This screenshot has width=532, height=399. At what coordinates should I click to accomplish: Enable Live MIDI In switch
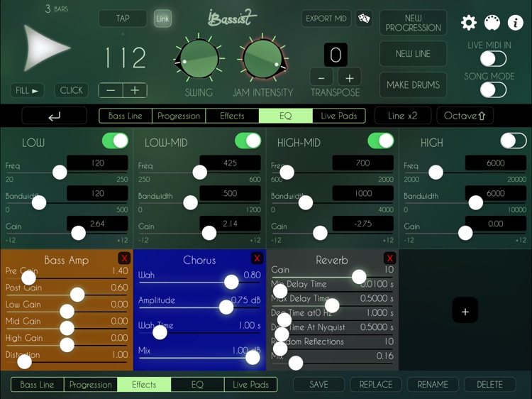click(x=493, y=59)
